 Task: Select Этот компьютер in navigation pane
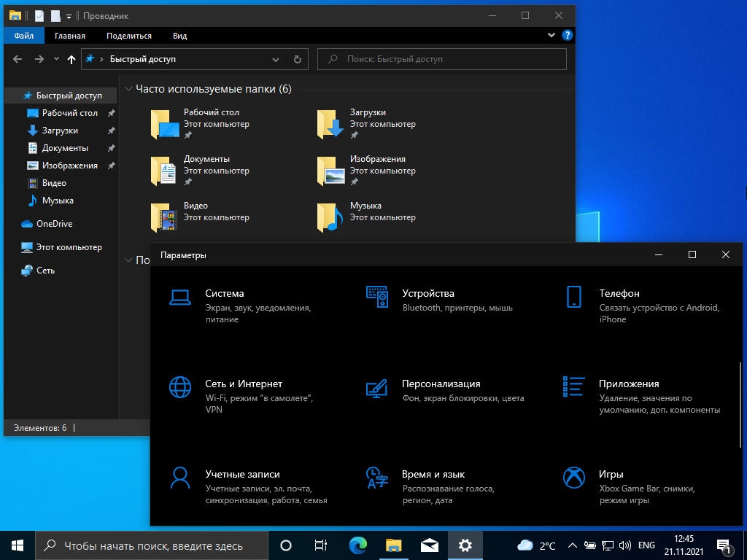[x=69, y=247]
